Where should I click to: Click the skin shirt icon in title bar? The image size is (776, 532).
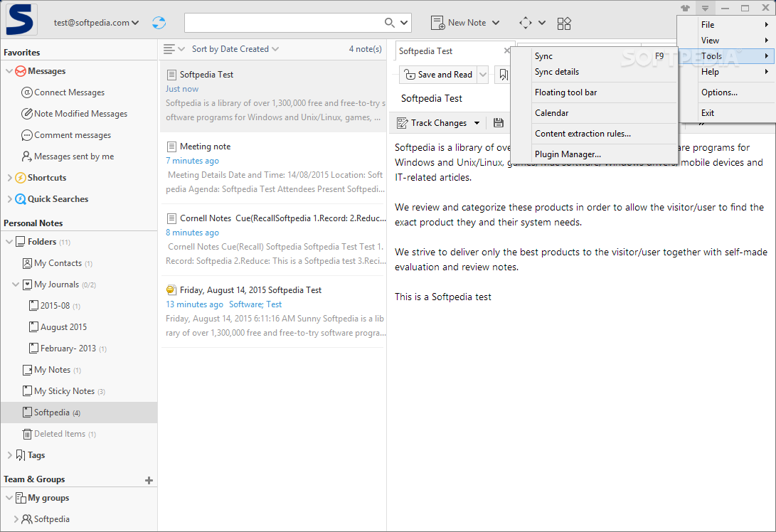coord(685,8)
